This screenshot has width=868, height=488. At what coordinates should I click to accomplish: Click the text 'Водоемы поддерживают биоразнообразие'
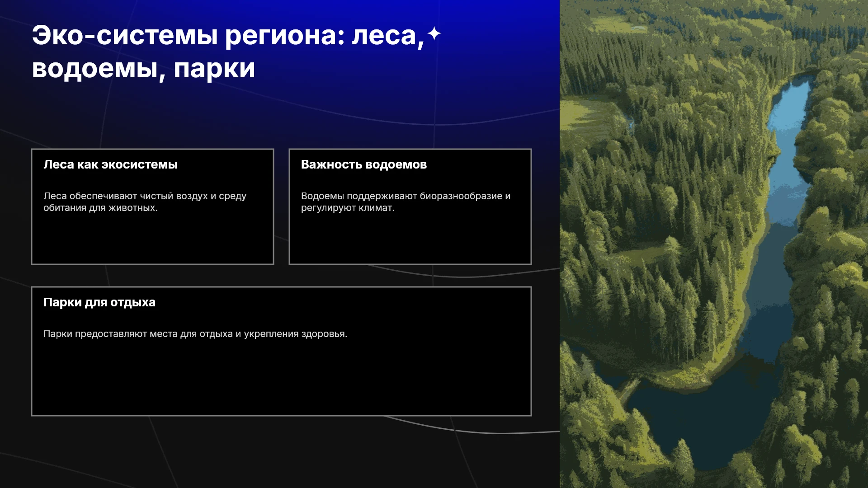point(402,196)
